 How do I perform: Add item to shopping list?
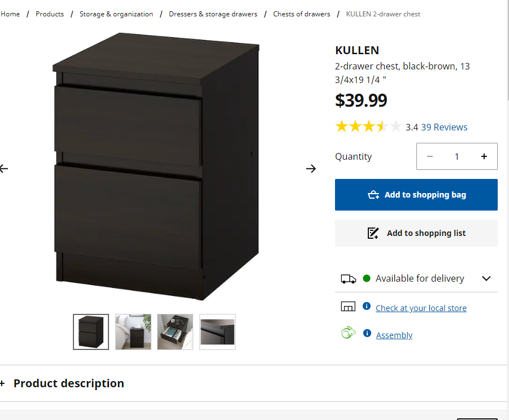click(x=416, y=233)
